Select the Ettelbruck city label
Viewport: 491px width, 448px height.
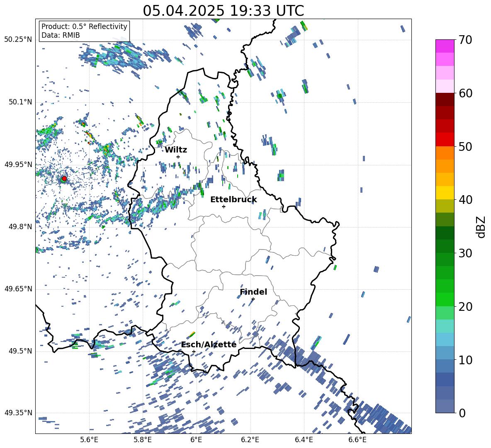(x=233, y=200)
